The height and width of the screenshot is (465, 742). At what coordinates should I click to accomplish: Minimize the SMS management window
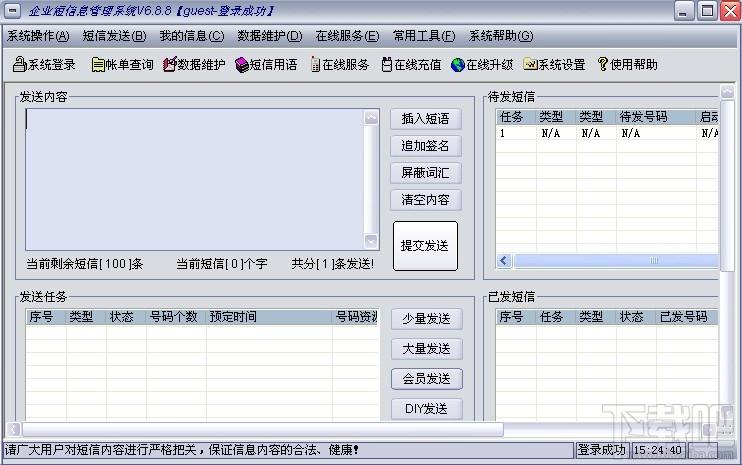coord(683,11)
